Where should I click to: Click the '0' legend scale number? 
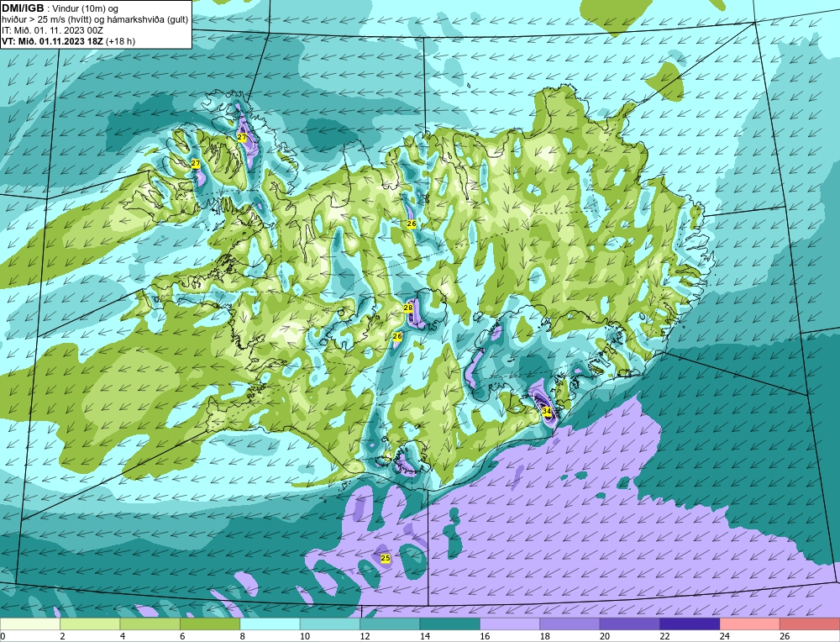coord(3,636)
